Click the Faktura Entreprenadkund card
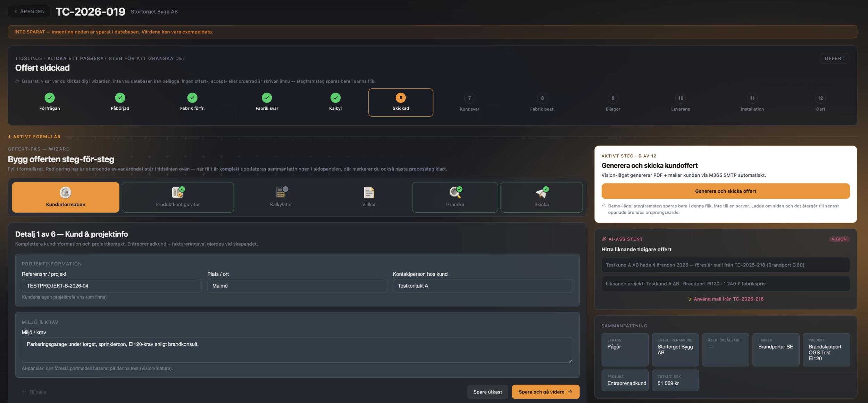Screen dimensions: 868x403 coord(625,380)
